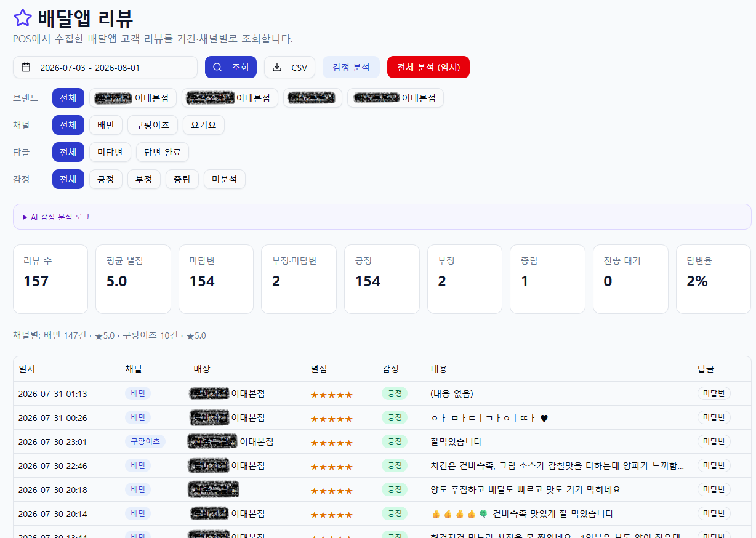This screenshot has height=538, width=756.
Task: Click five-star rating in the 2026-07-30 22:46 row
Action: pos(331,467)
